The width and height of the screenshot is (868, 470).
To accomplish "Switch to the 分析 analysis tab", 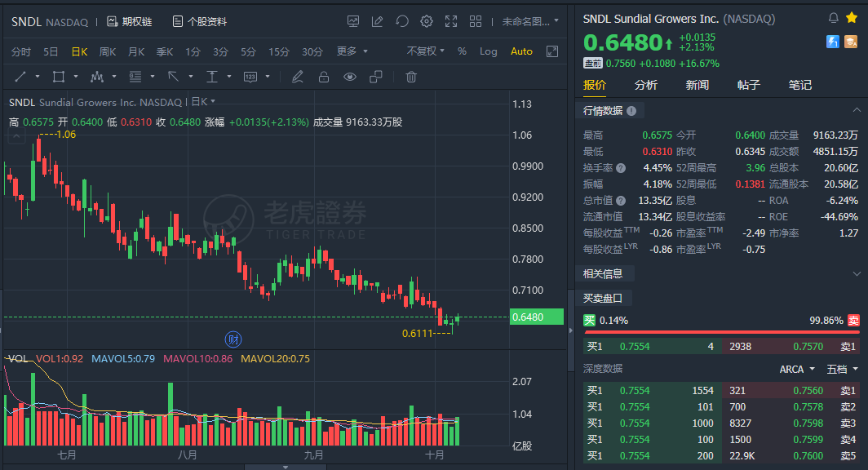I will click(x=645, y=85).
